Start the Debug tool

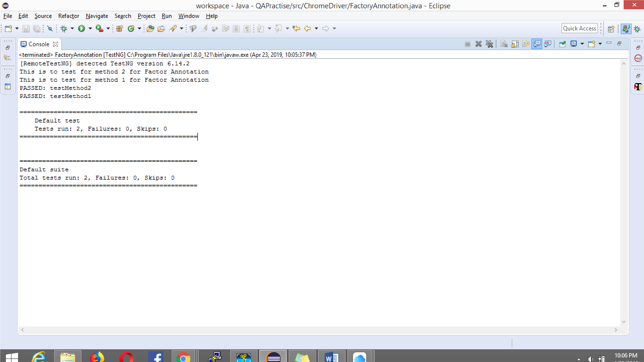pos(64,28)
